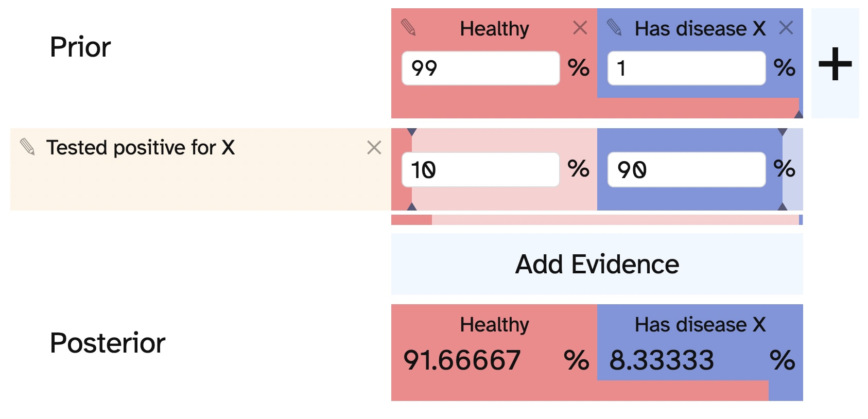Click bottom triangle marker on disease likelihood bar
This screenshot has width=868, height=419.
[x=783, y=206]
